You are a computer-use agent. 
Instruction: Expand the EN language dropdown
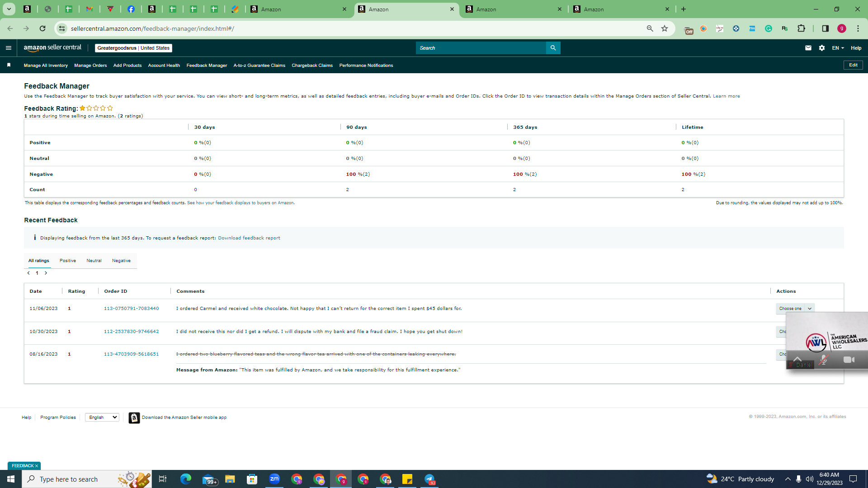coord(838,48)
